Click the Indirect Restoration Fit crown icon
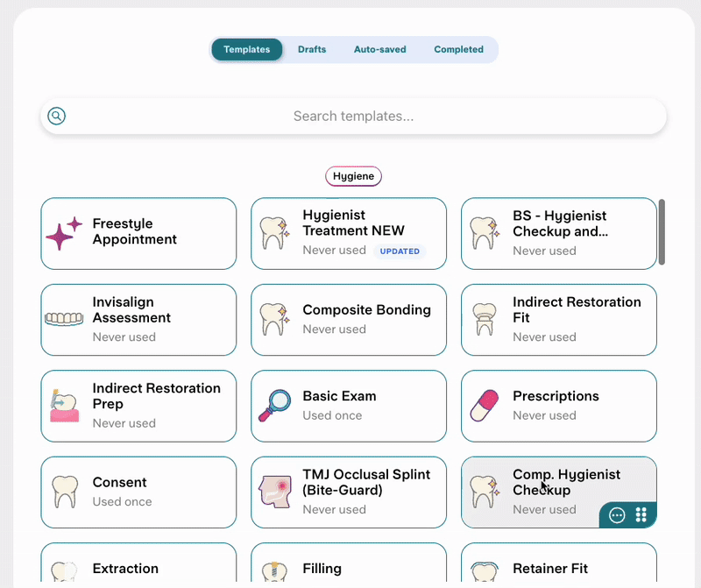The image size is (701, 588). point(485,319)
